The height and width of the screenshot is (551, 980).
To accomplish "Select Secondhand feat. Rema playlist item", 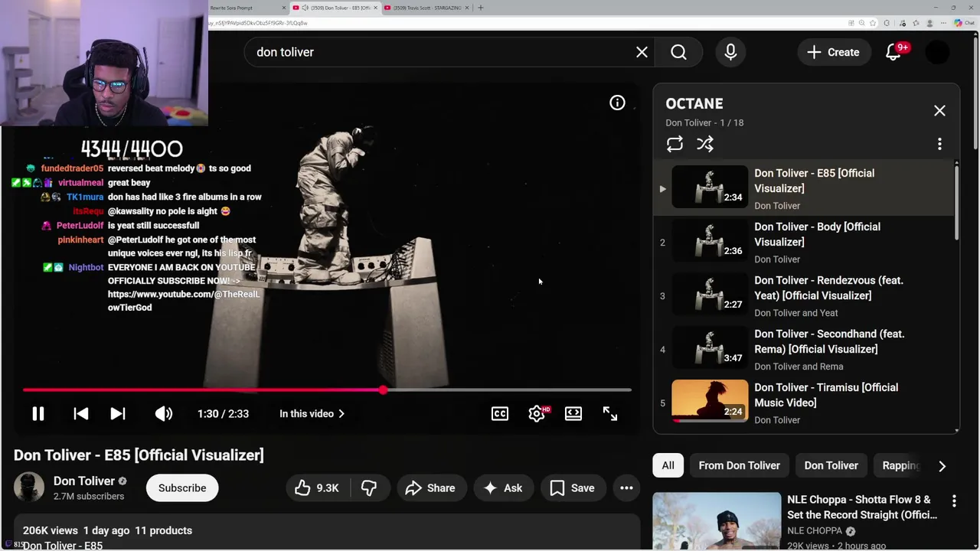I will (804, 350).
